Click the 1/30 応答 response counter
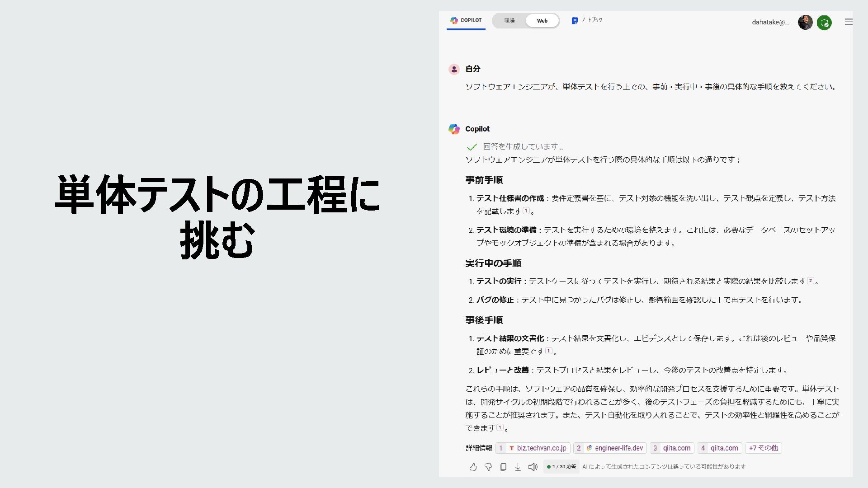This screenshot has width=868, height=488. click(x=561, y=467)
